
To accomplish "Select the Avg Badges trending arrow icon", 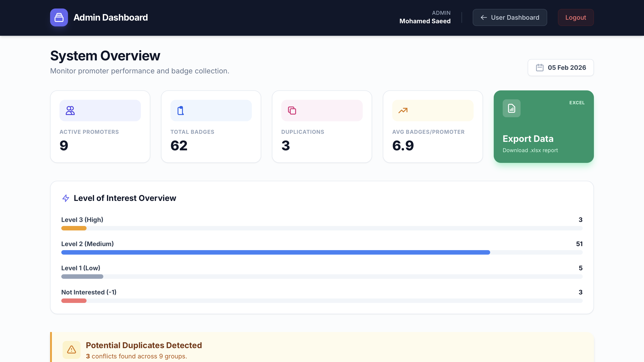I will [x=403, y=110].
